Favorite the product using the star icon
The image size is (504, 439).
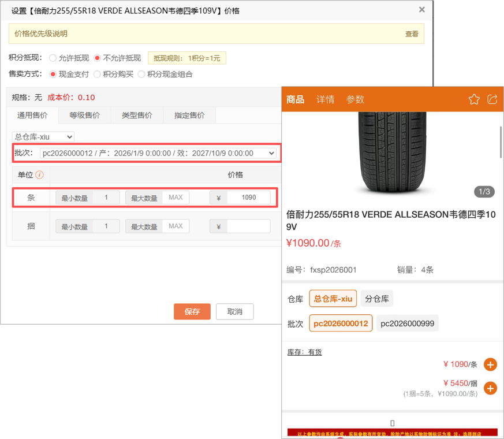tap(474, 99)
